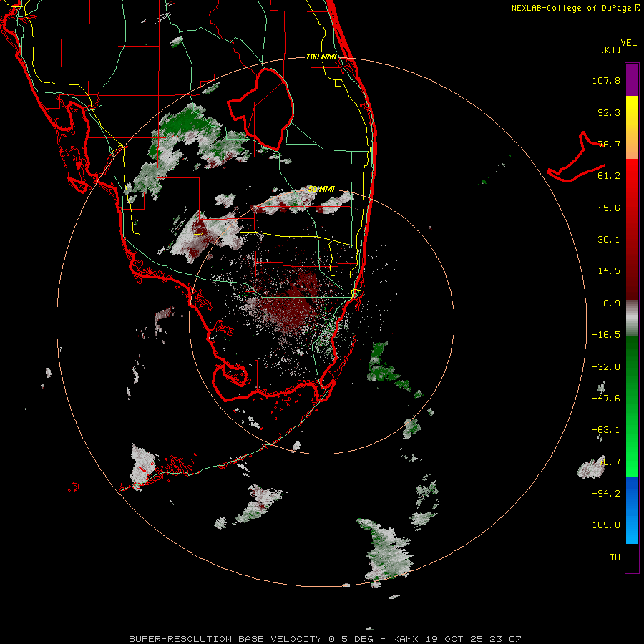The height and width of the screenshot is (644, 644).
Task: Click the 92.3 velocity scale value
Action: point(609,112)
